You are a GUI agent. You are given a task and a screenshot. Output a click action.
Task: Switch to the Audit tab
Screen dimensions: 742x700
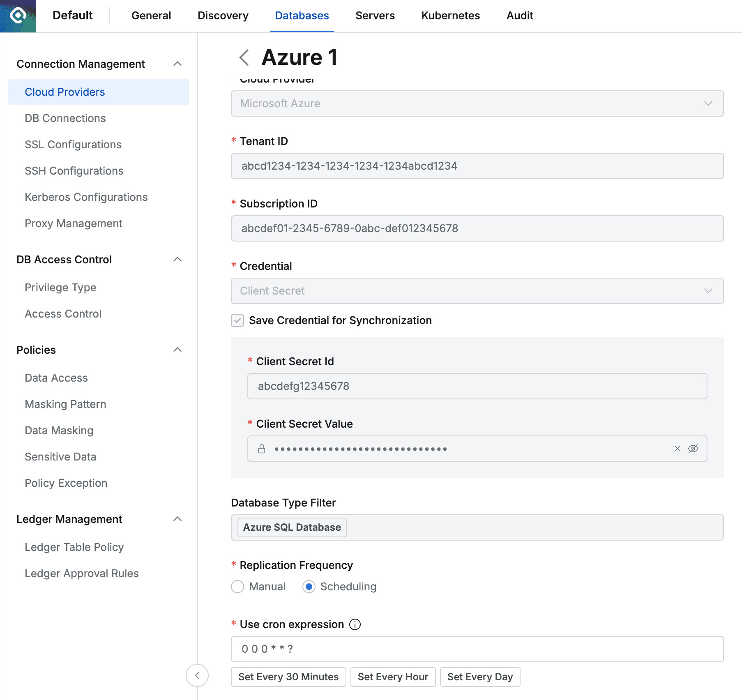pos(519,16)
